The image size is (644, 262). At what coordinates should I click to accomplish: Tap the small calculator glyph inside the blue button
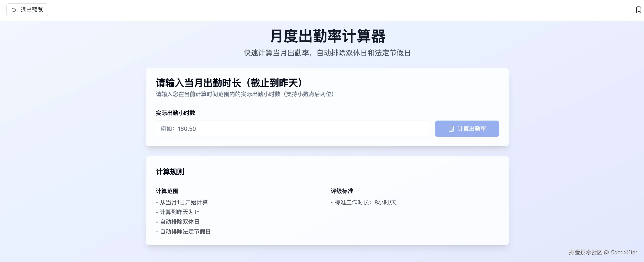click(x=451, y=129)
